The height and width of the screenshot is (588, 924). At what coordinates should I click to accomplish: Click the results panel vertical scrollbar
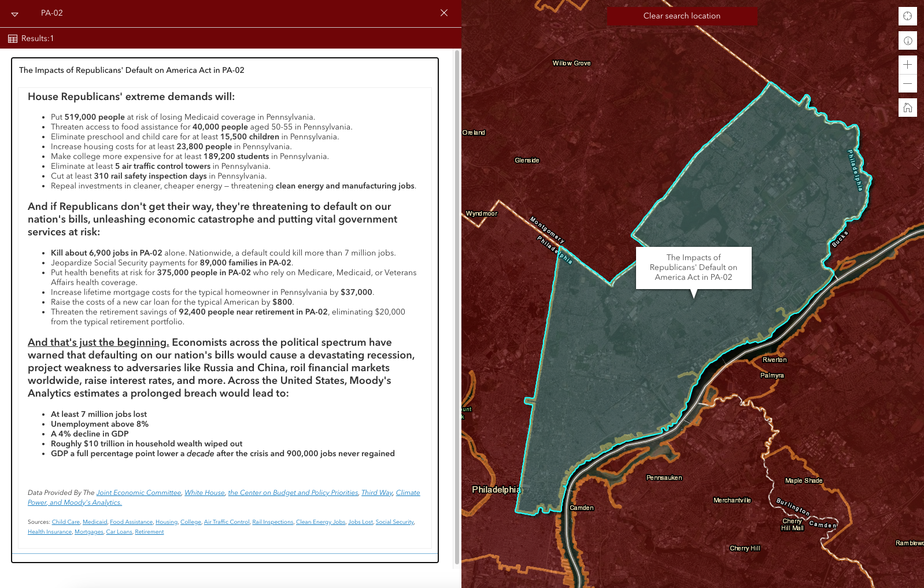tap(457, 306)
